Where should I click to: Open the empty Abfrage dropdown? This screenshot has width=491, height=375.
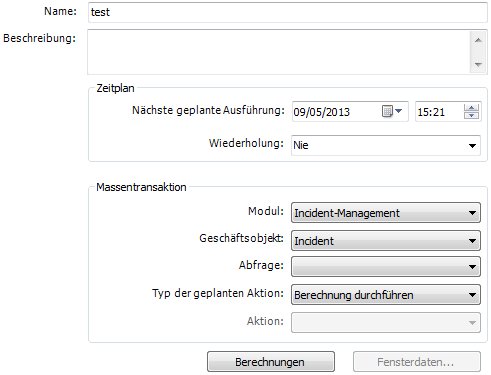(x=386, y=266)
